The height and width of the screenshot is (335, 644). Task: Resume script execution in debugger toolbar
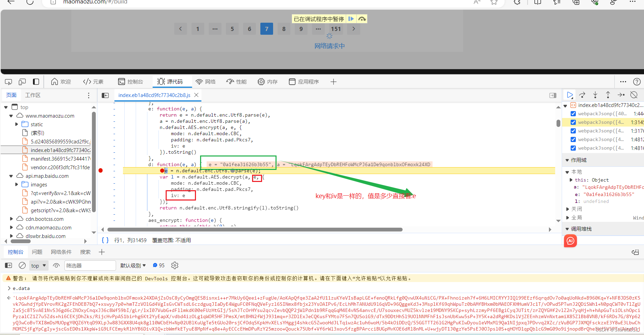tap(570, 95)
